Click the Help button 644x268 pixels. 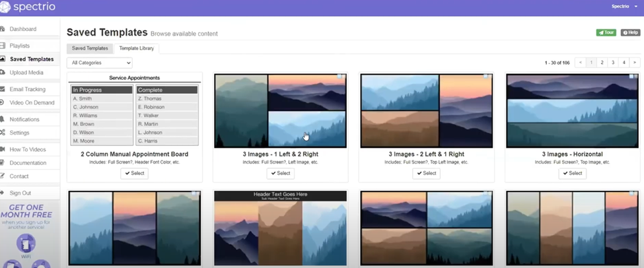coord(629,32)
